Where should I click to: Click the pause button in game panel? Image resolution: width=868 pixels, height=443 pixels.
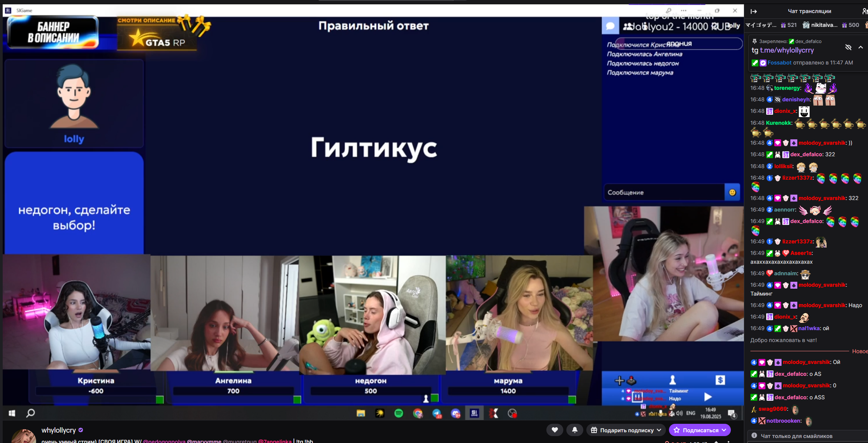[637, 397]
